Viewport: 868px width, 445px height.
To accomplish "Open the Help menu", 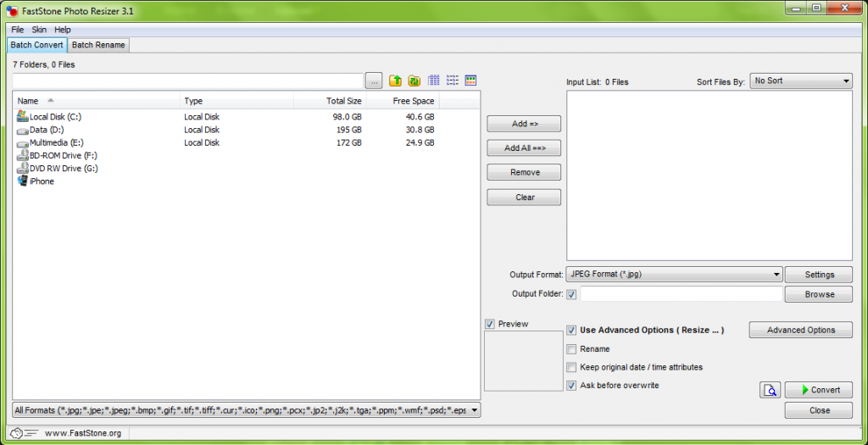I will point(63,30).
